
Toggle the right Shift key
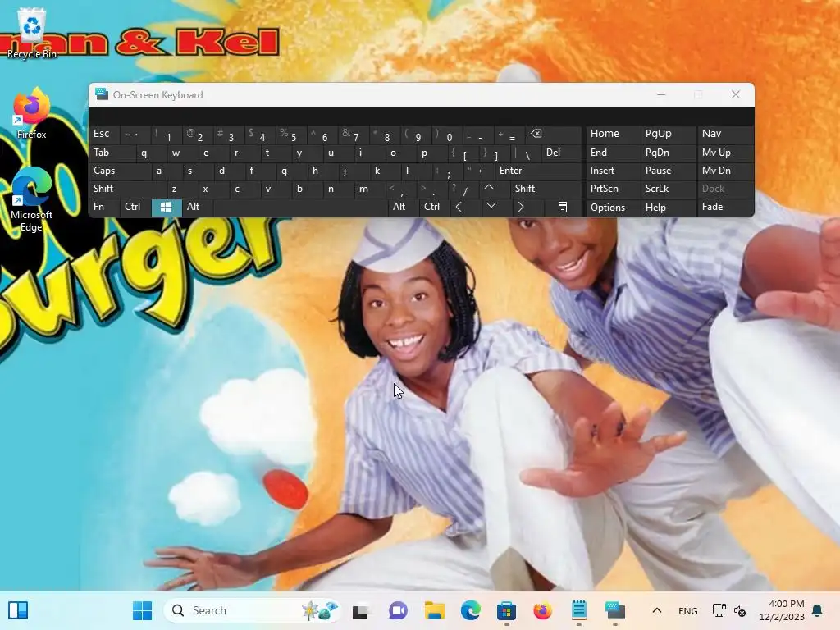546,189
